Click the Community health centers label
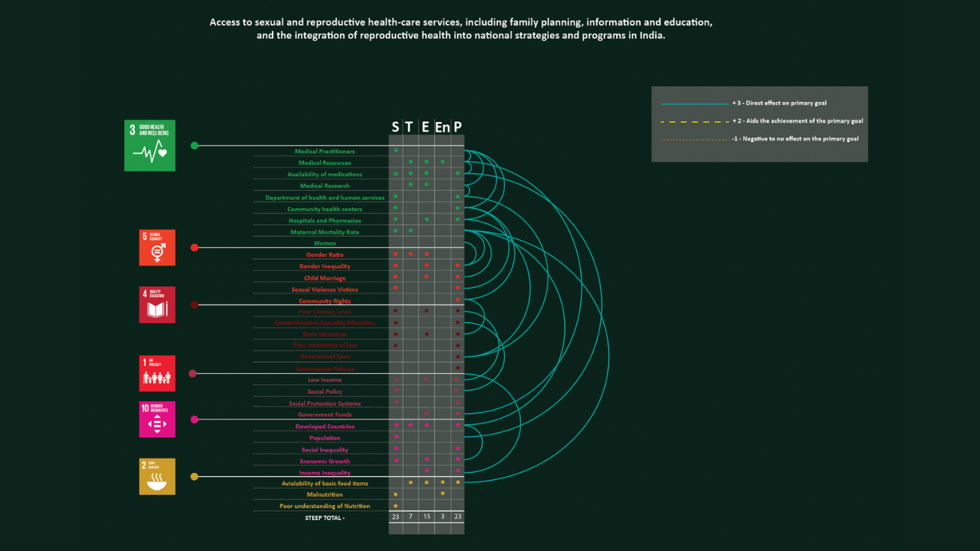This screenshot has height=551, width=980. click(325, 209)
